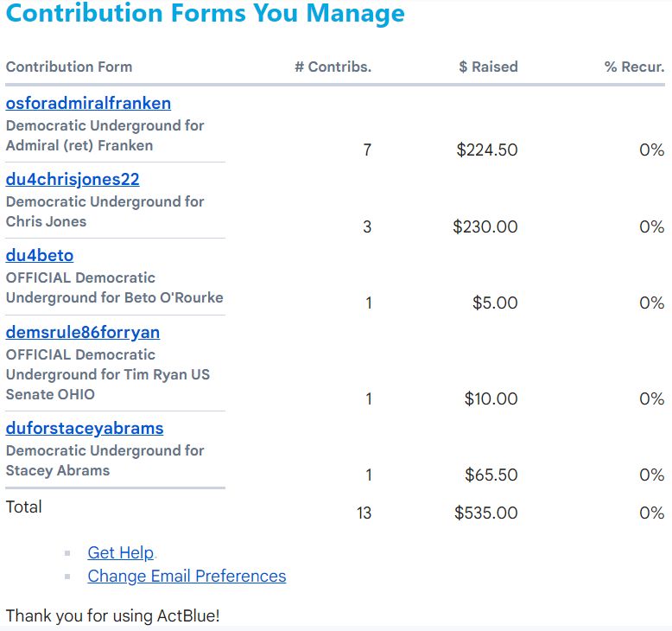Select the $224.50 raised amount
The image size is (672, 631).
coord(487,150)
